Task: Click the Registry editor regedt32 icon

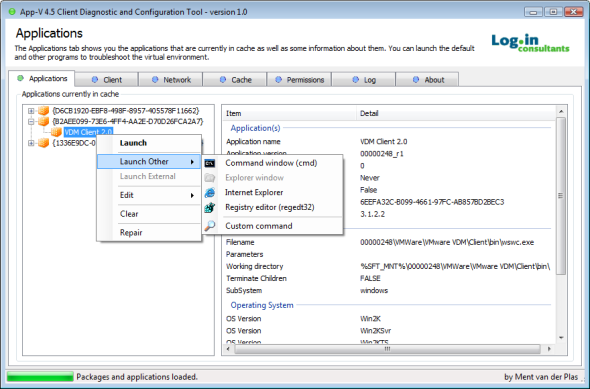Action: tap(210, 207)
